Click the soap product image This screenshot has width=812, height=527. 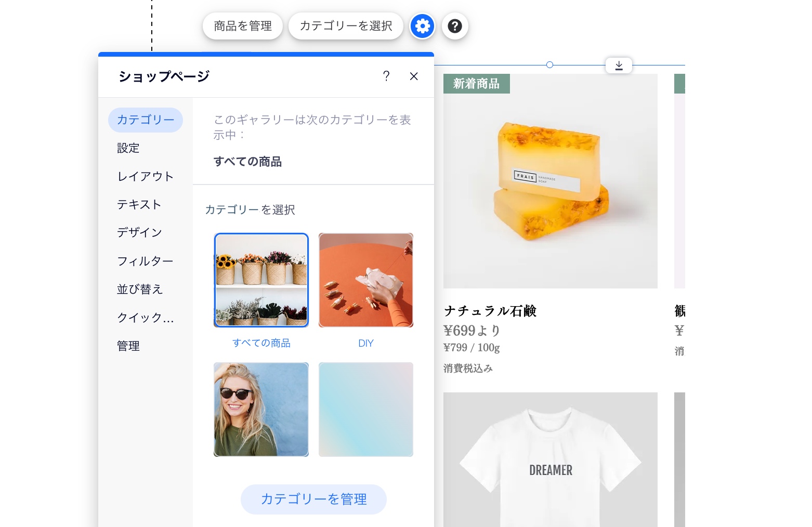coord(551,181)
